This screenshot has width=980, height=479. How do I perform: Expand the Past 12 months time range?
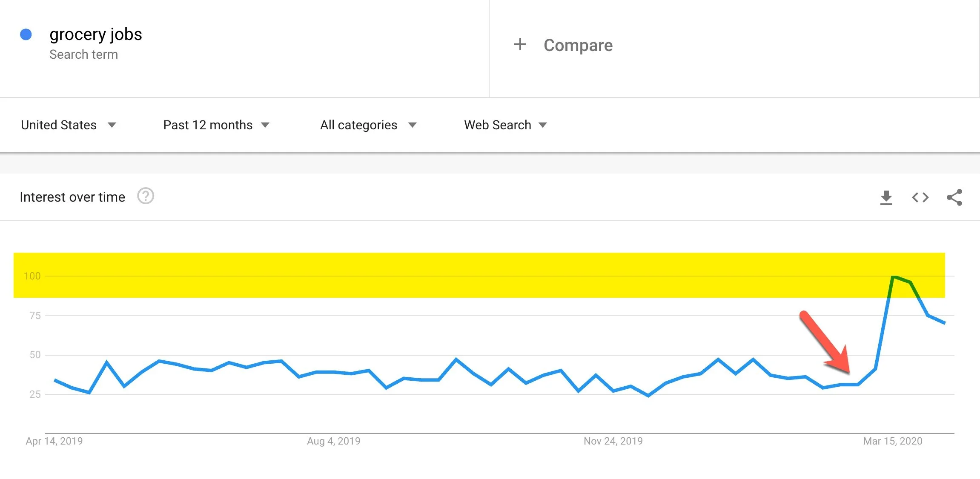(x=216, y=125)
